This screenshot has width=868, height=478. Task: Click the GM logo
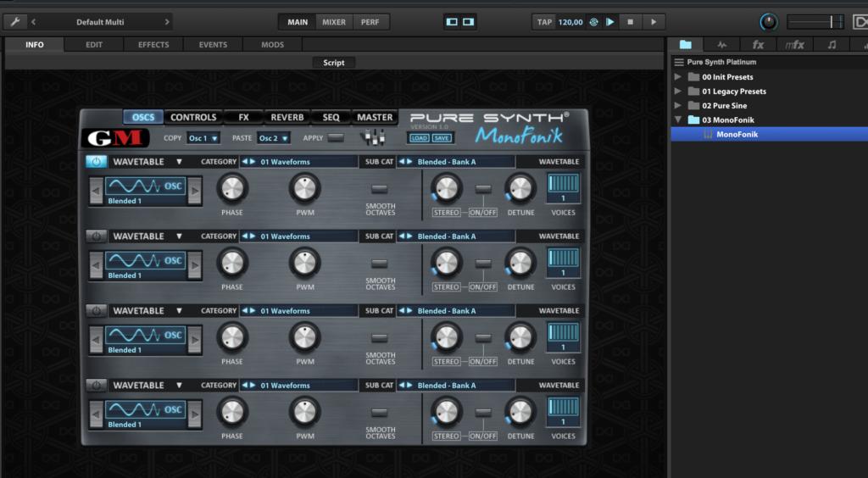pyautogui.click(x=115, y=138)
